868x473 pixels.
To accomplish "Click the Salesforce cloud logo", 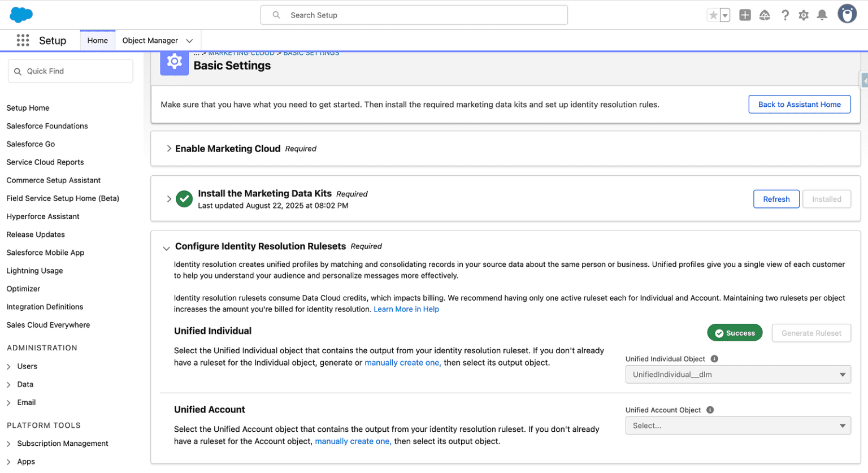I will pyautogui.click(x=21, y=15).
